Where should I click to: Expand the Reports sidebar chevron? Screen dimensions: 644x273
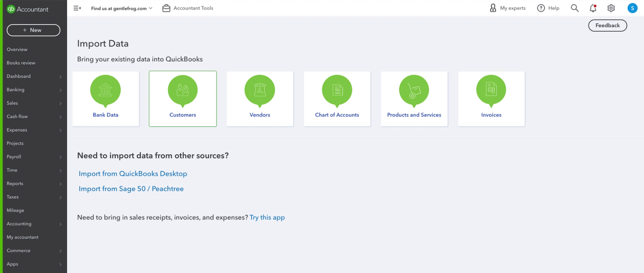point(60,184)
